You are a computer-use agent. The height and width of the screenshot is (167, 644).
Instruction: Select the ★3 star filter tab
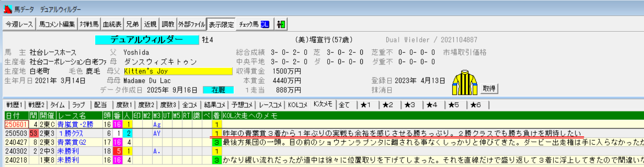click(410, 105)
